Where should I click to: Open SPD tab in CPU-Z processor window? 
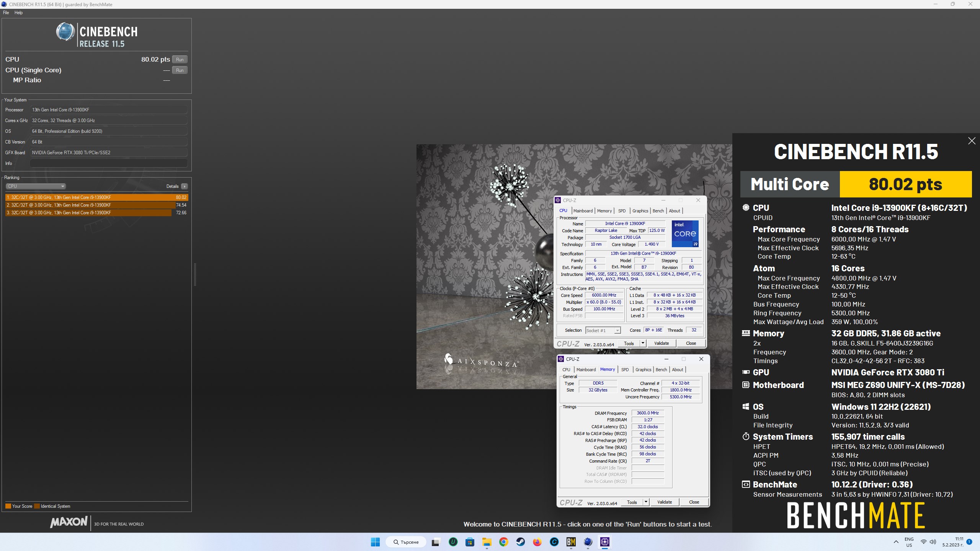click(622, 211)
